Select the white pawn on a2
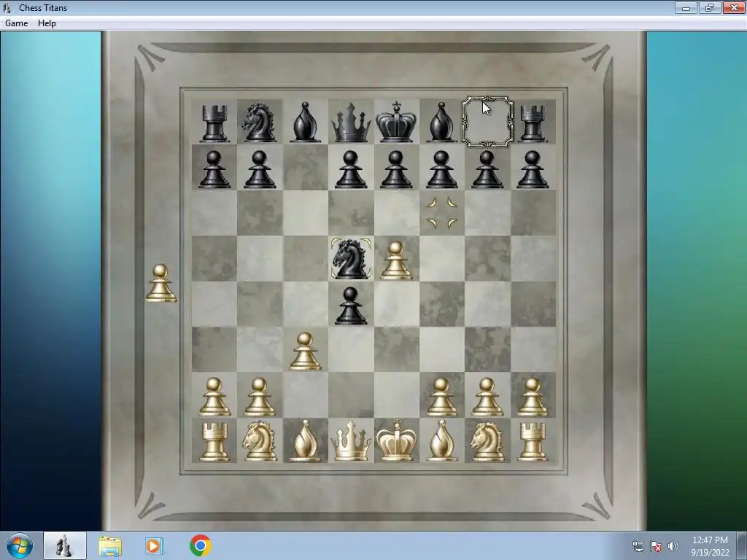 (x=214, y=397)
